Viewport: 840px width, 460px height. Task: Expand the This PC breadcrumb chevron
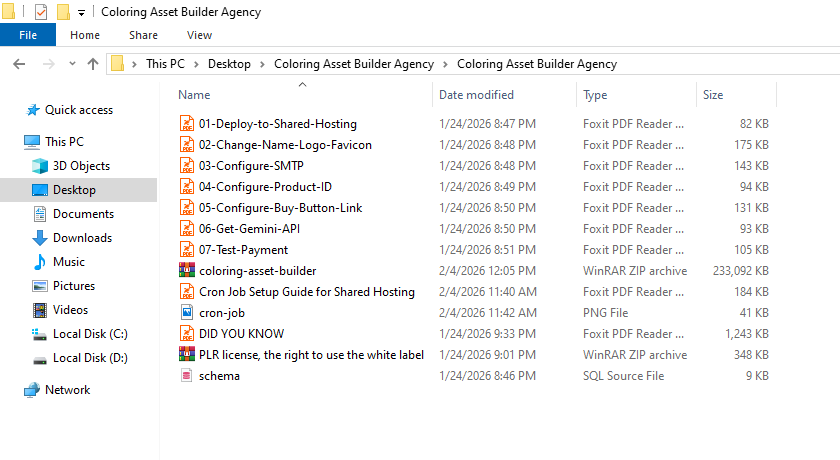tap(197, 64)
